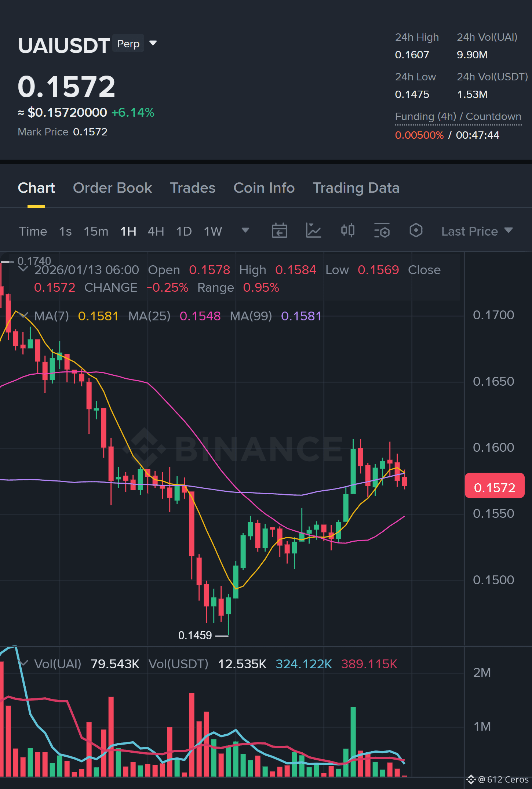Collapse the OHLC info row chevron
The height and width of the screenshot is (789, 532).
23,269
